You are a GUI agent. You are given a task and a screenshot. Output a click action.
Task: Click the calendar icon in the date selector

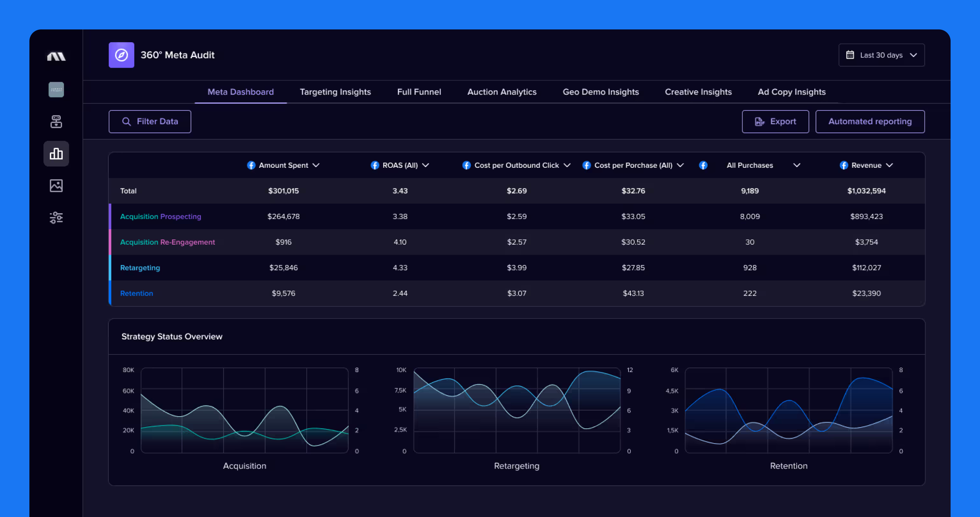(x=850, y=55)
